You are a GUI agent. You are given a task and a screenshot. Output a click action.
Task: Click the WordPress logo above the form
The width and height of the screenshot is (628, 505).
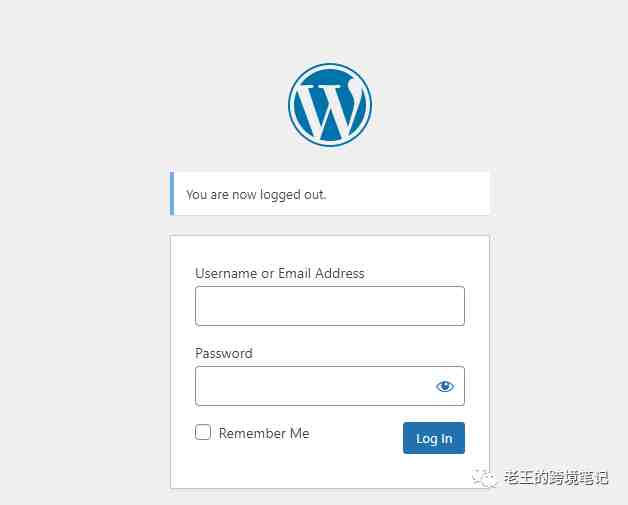[x=330, y=105]
